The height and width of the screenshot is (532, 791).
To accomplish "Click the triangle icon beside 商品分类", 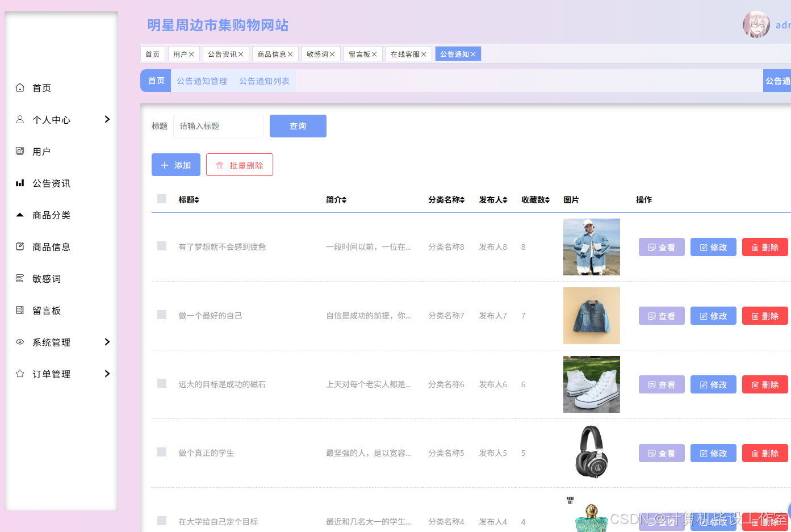I will pyautogui.click(x=20, y=215).
